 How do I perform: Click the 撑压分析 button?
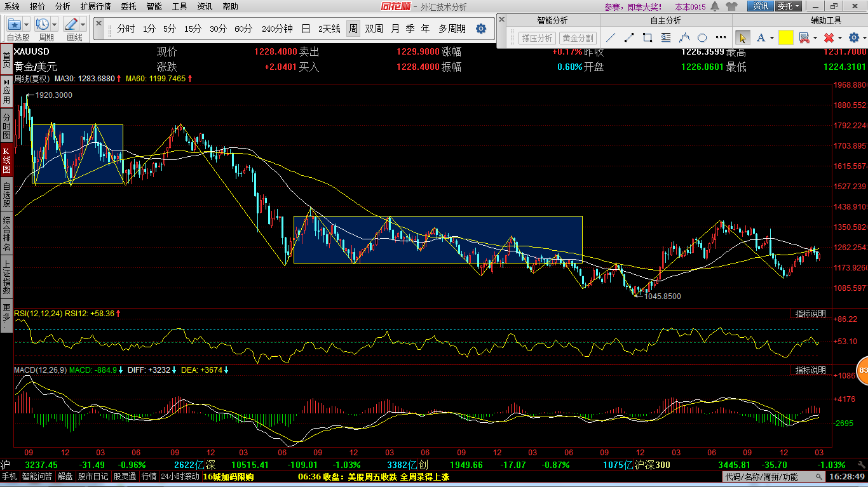coord(537,38)
